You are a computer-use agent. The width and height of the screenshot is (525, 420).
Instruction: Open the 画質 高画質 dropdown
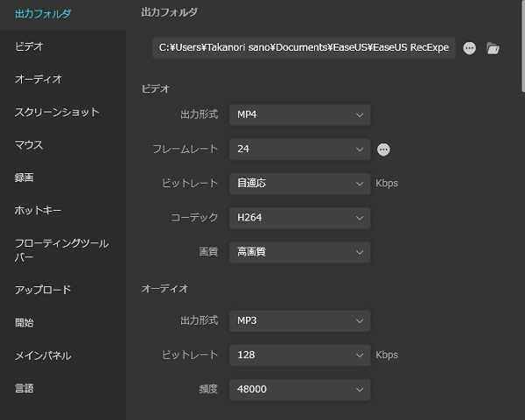point(299,252)
